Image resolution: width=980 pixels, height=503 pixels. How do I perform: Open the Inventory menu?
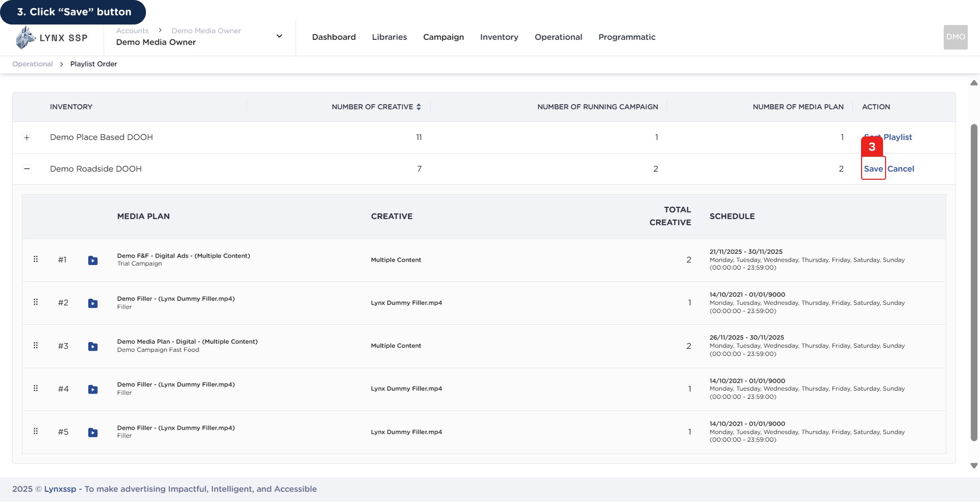click(x=499, y=37)
